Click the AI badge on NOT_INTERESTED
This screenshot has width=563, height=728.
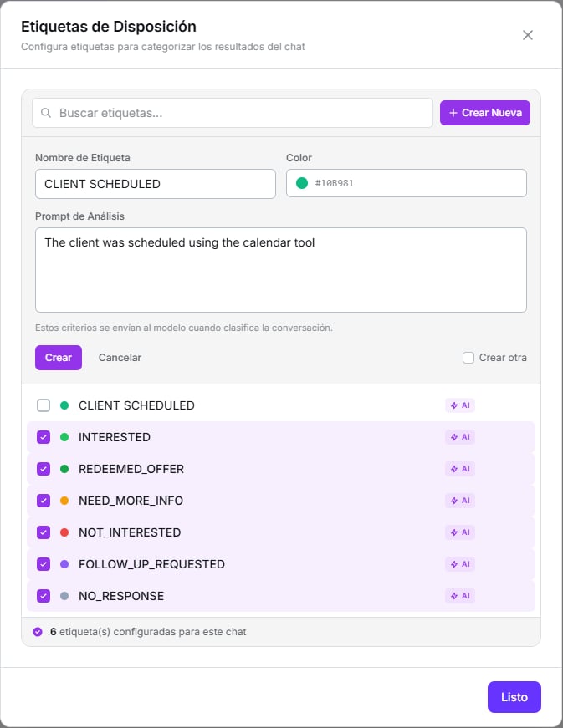point(460,532)
